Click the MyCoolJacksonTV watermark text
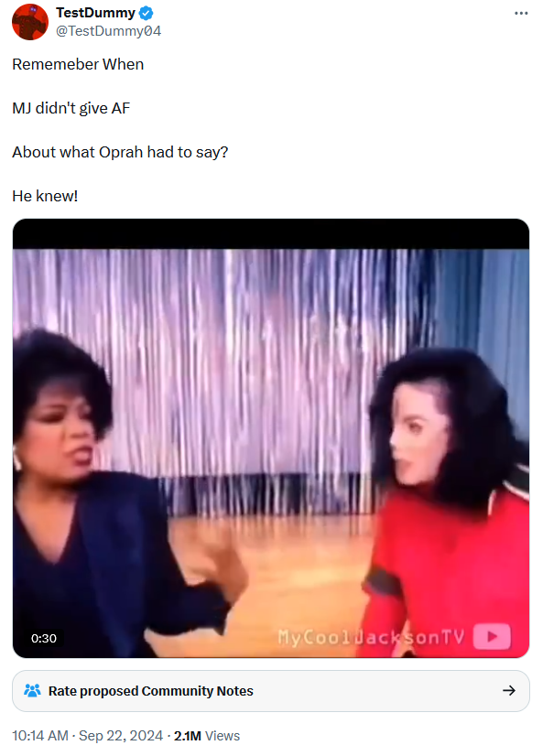The image size is (543, 756). click(371, 637)
